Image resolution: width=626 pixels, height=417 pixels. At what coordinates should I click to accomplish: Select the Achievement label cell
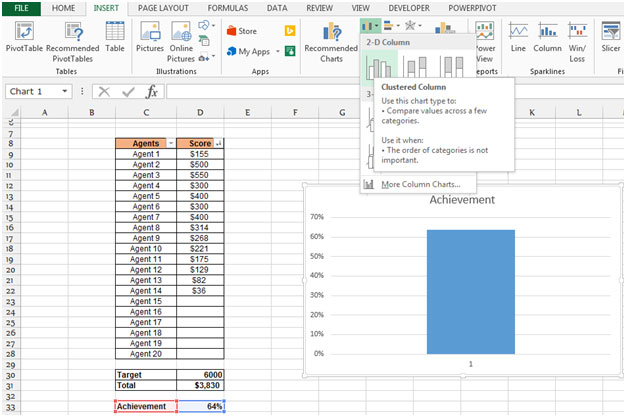146,406
